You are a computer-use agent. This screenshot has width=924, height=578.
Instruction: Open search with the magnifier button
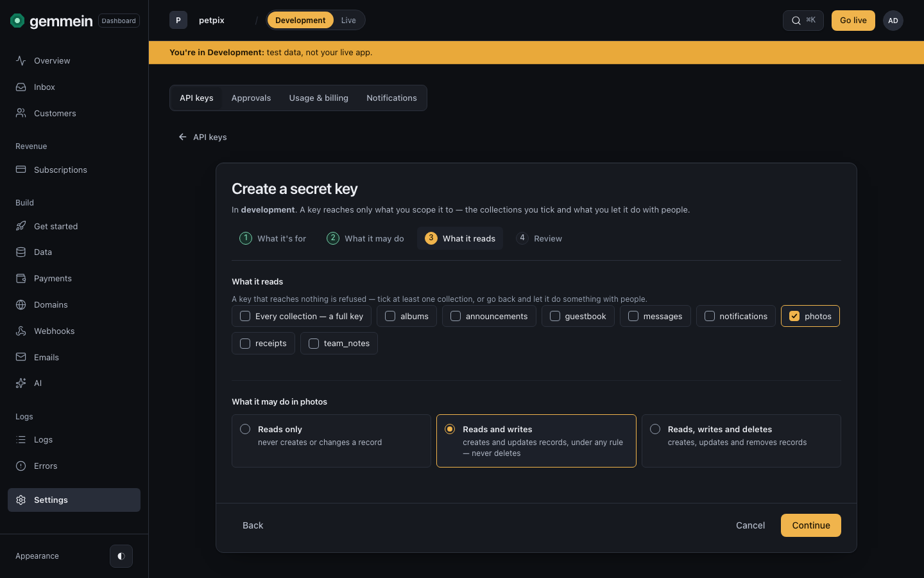803,21
